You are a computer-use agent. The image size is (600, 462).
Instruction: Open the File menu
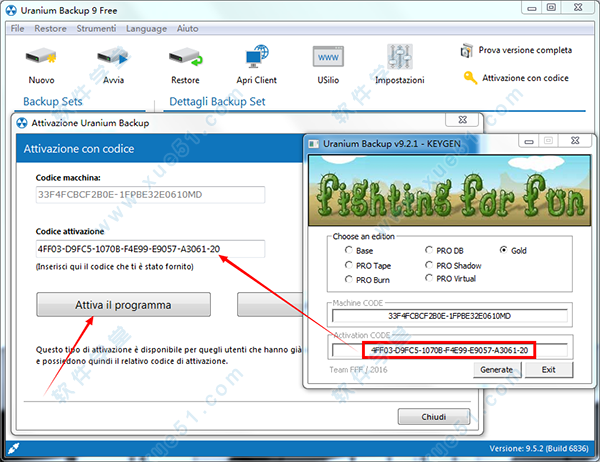coord(17,29)
